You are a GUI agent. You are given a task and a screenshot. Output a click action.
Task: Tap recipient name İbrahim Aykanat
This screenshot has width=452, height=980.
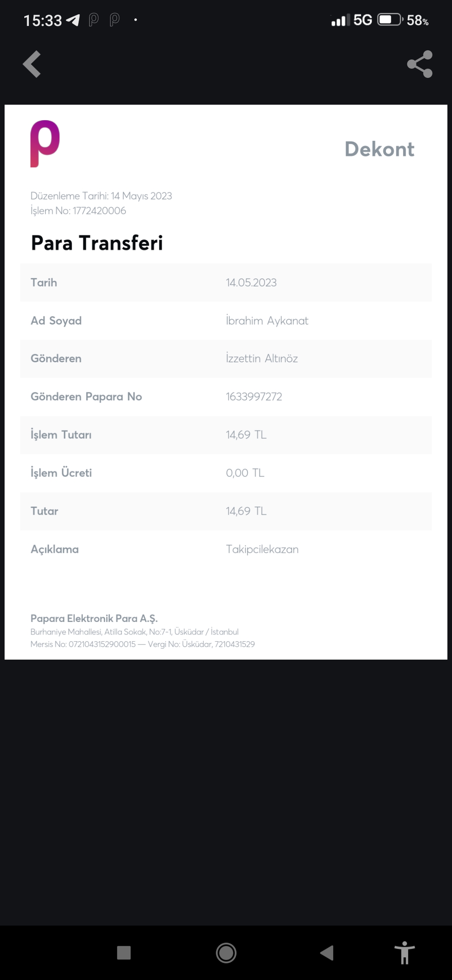267,321
